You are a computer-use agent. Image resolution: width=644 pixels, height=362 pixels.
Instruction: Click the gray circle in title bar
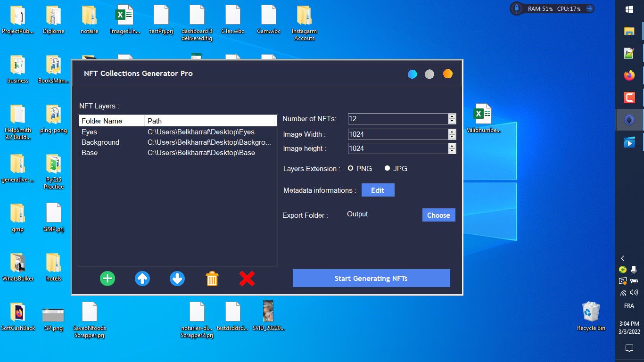click(429, 74)
